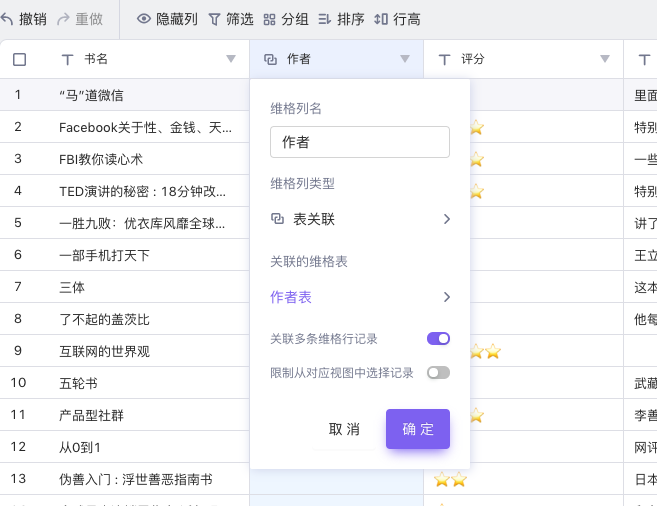Viewport: 657px width, 506px height.
Task: Open the 分组 grouping tool
Action: click(270, 19)
